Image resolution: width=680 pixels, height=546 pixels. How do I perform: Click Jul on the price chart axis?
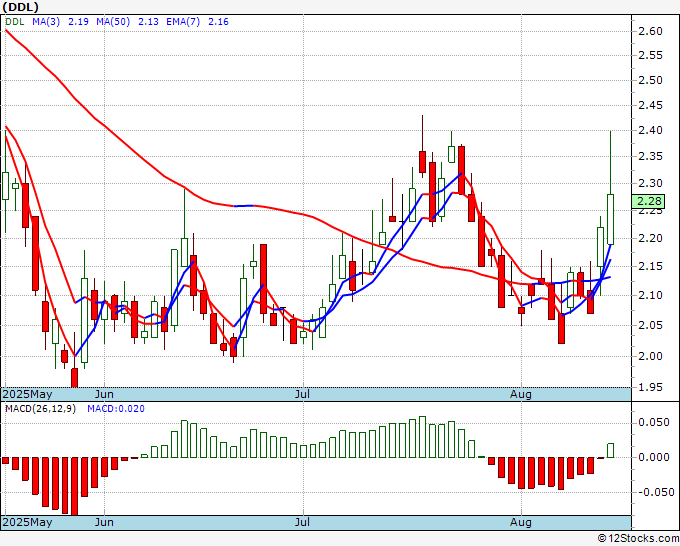click(x=302, y=394)
